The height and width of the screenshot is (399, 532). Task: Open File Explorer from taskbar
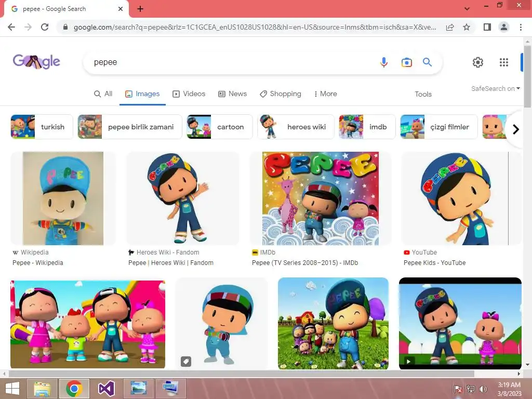click(43, 389)
